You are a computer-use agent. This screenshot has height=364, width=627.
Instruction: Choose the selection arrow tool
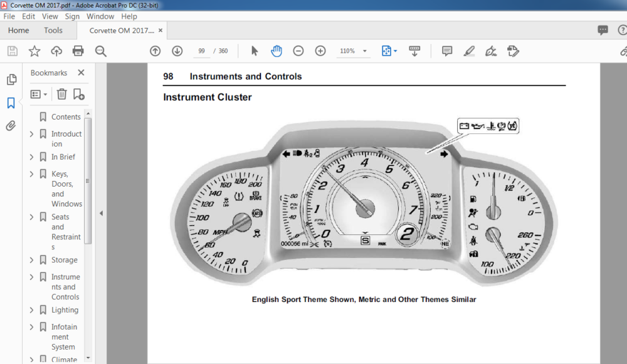coord(255,51)
